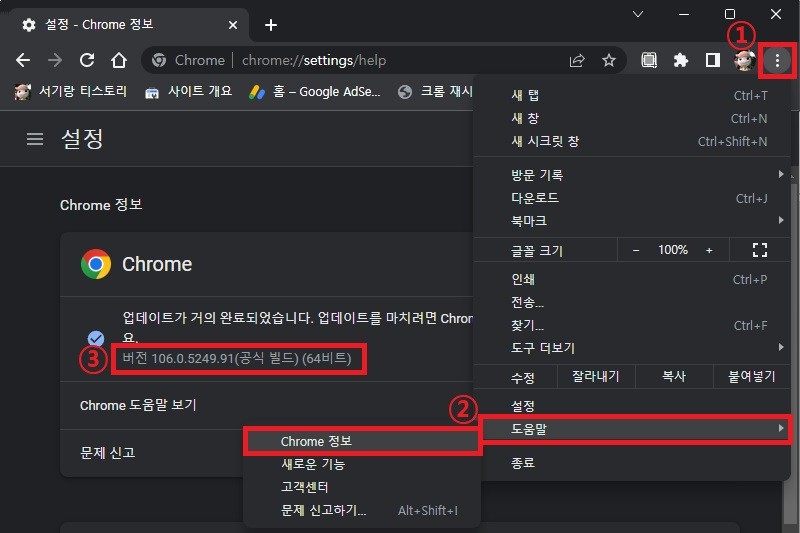
Task: Select 새 탭 menu item
Action: (x=632, y=95)
